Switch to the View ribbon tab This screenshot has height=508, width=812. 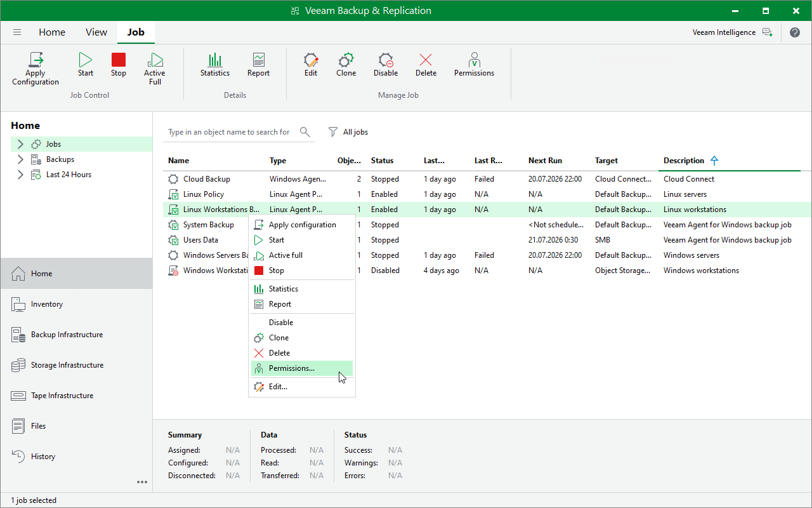[x=96, y=32]
